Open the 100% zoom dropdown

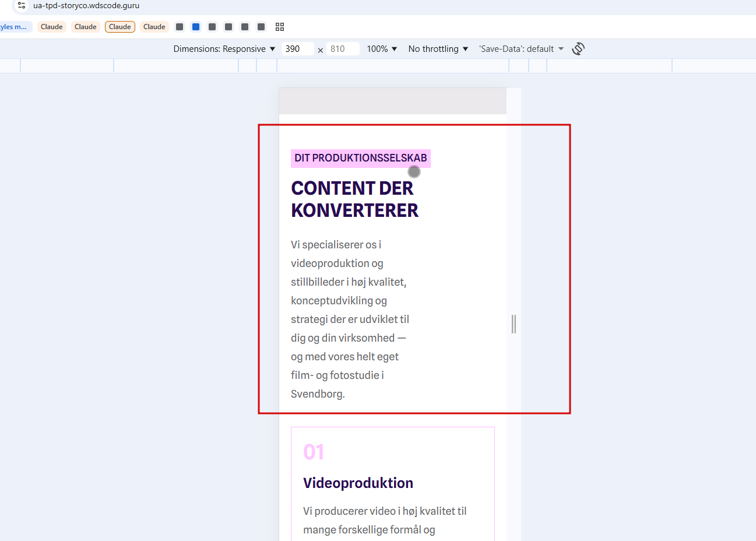(382, 49)
